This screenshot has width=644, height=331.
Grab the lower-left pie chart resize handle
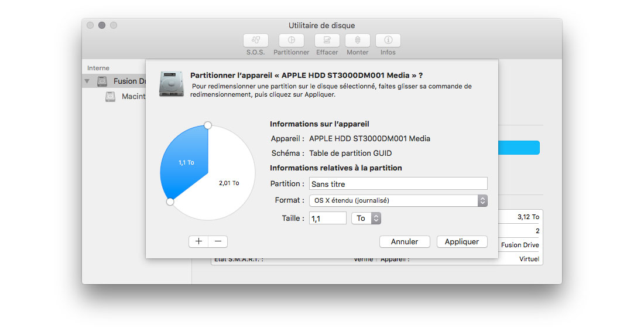[x=170, y=202]
